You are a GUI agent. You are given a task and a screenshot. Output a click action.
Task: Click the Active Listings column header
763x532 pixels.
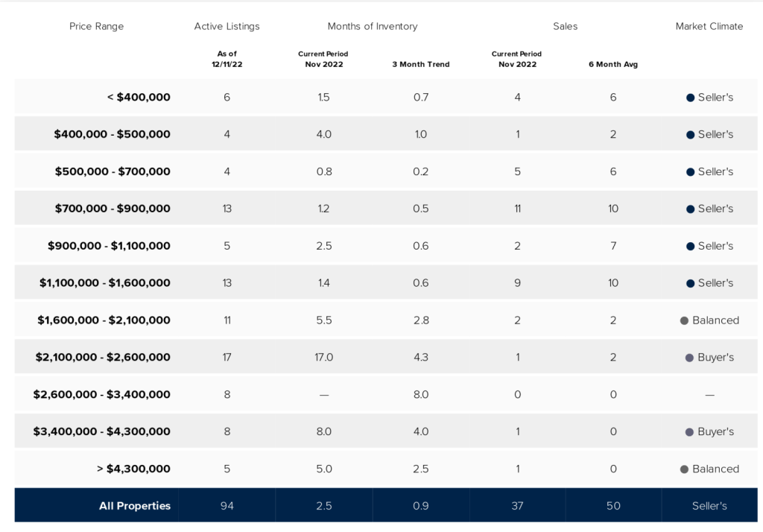click(x=227, y=26)
